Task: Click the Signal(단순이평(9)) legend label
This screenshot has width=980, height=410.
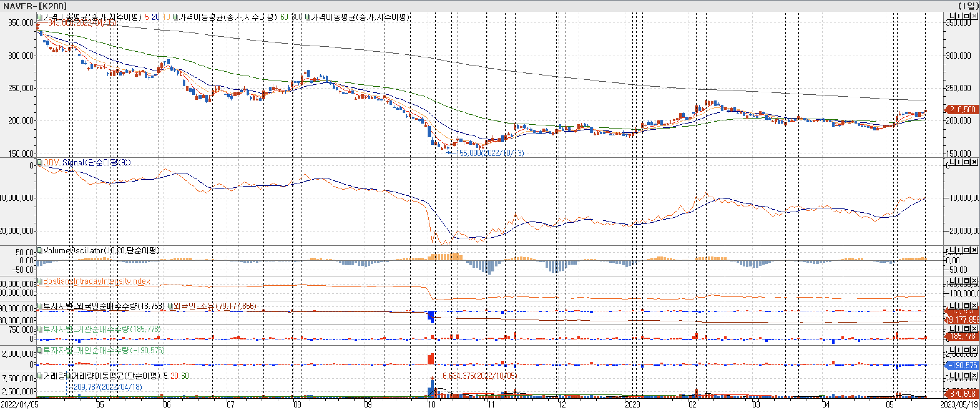Action: (x=96, y=162)
